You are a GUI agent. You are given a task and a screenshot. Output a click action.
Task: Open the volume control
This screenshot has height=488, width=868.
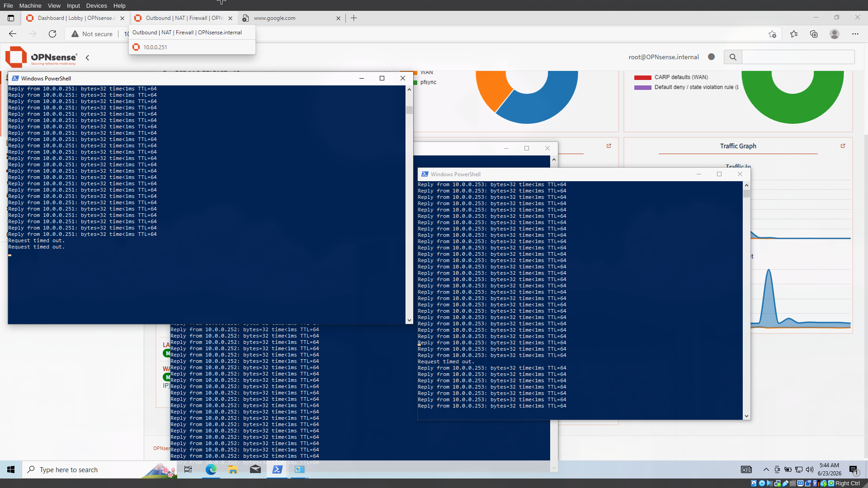click(x=810, y=470)
